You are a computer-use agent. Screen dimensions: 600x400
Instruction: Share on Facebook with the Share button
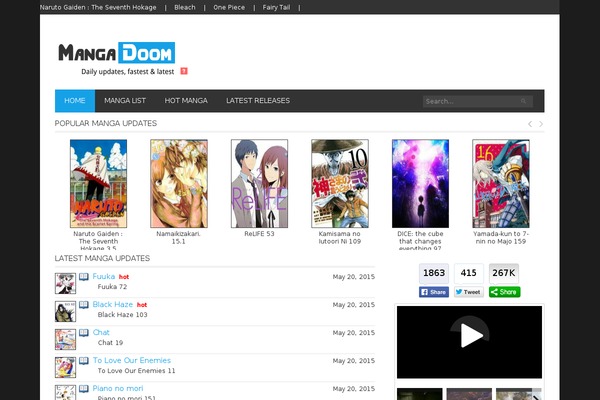434,292
